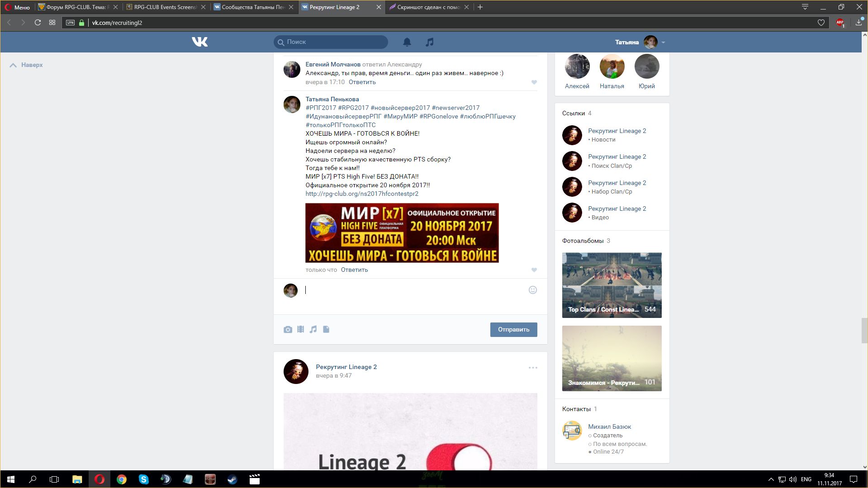Click the Отправить button
This screenshot has width=868, height=488.
click(x=513, y=330)
